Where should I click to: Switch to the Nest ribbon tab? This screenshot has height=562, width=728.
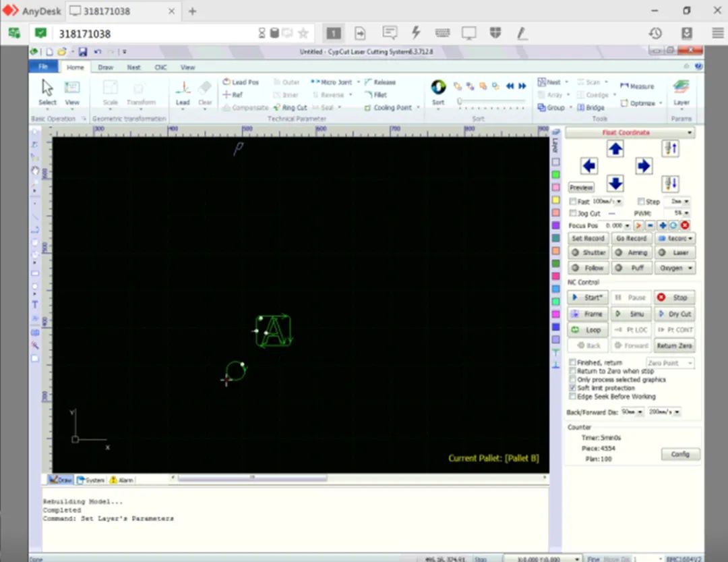click(x=133, y=67)
